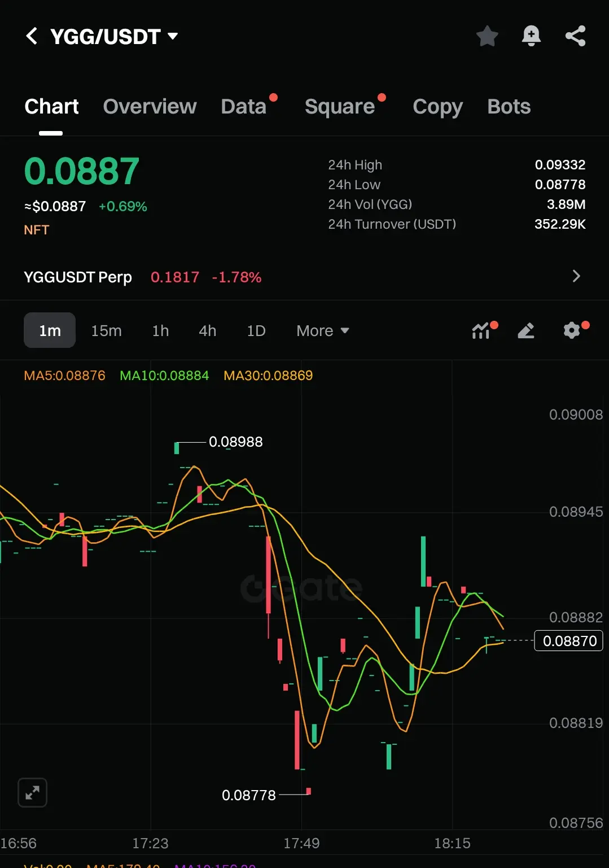Tap the 24h High label
The image size is (609, 868).
pos(355,165)
